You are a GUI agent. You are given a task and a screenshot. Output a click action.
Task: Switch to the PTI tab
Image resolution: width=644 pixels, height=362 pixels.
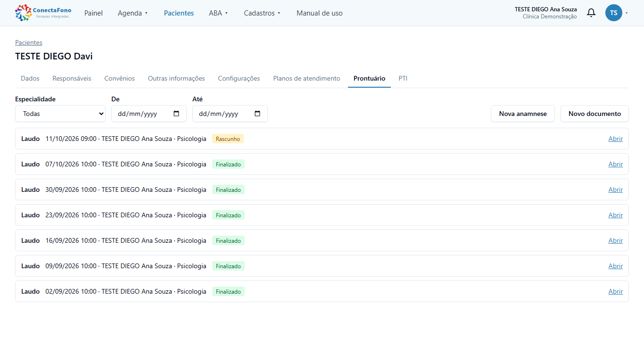[403, 78]
